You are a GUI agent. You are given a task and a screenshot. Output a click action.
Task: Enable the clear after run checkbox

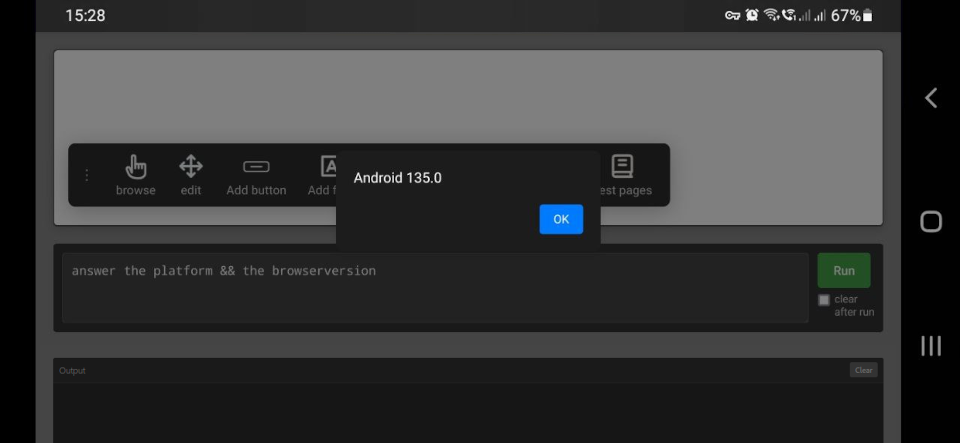click(x=824, y=300)
